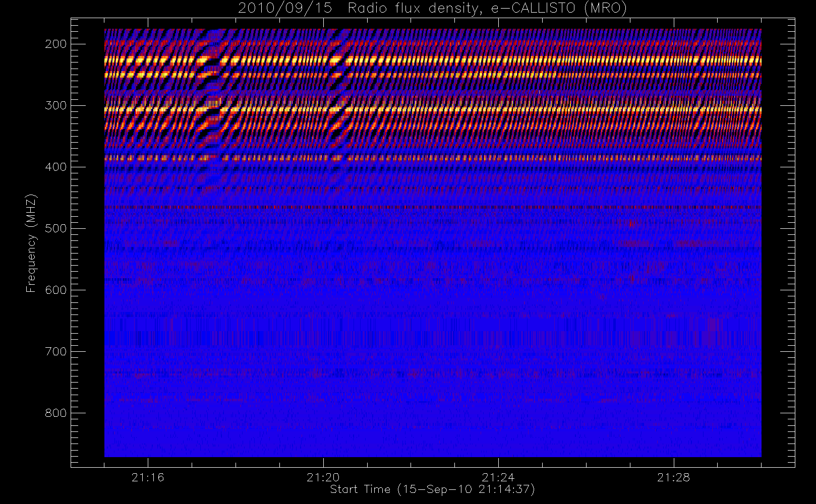Click the 21:28 time tick label
This screenshot has height=504, width=816.
pos(673,477)
